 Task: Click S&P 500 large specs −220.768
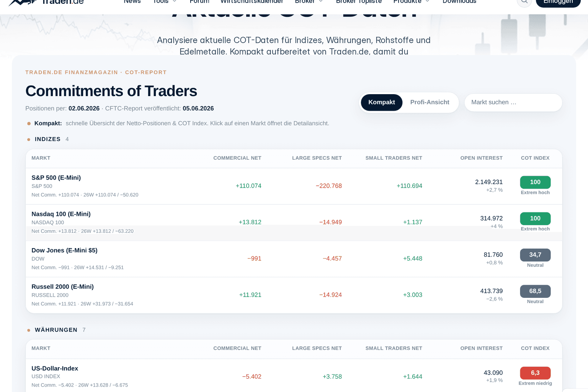[329, 186]
